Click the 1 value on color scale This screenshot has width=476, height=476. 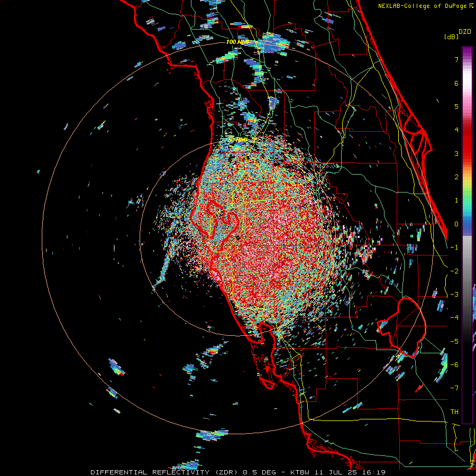pos(456,200)
